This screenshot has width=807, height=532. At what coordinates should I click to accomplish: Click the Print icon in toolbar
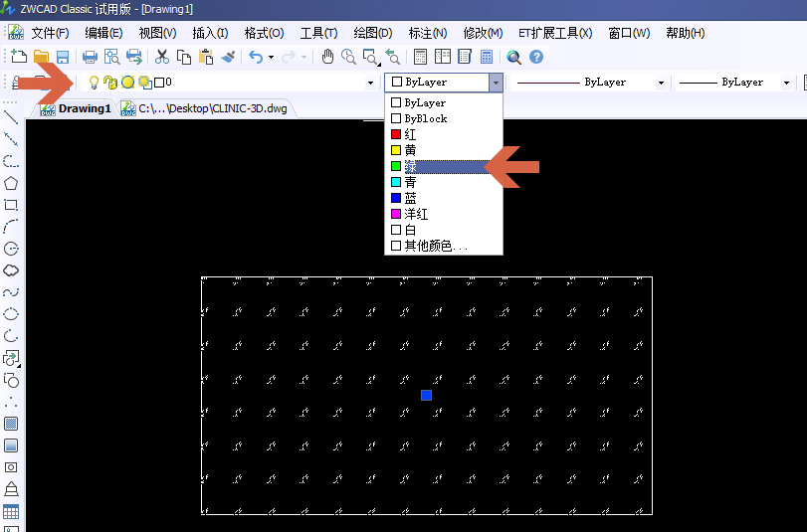(90, 58)
